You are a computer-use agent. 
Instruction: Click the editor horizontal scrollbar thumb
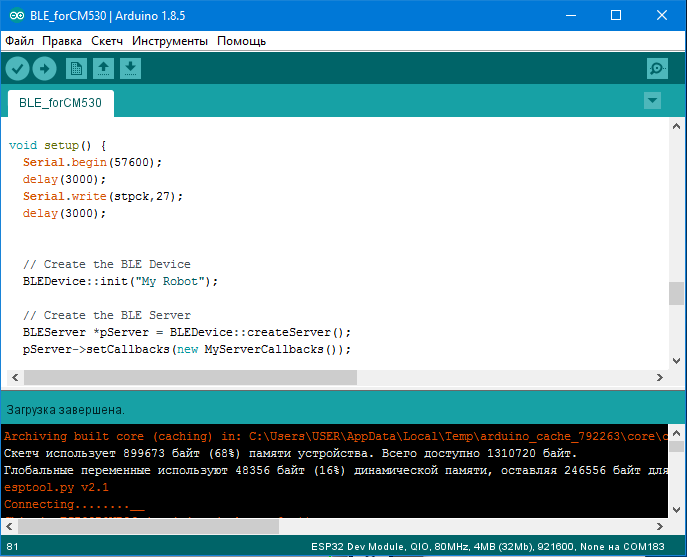(190, 378)
